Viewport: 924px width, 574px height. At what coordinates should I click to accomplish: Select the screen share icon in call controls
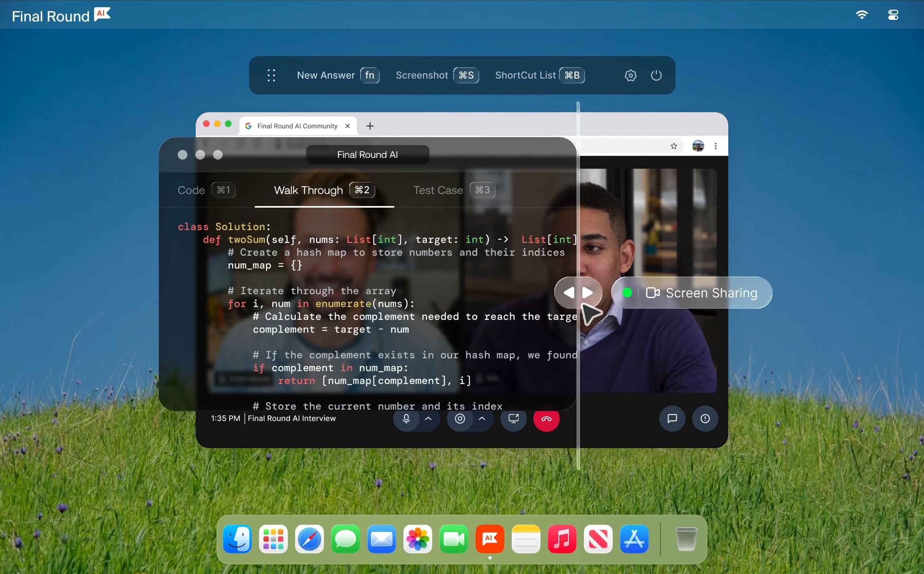[513, 419]
